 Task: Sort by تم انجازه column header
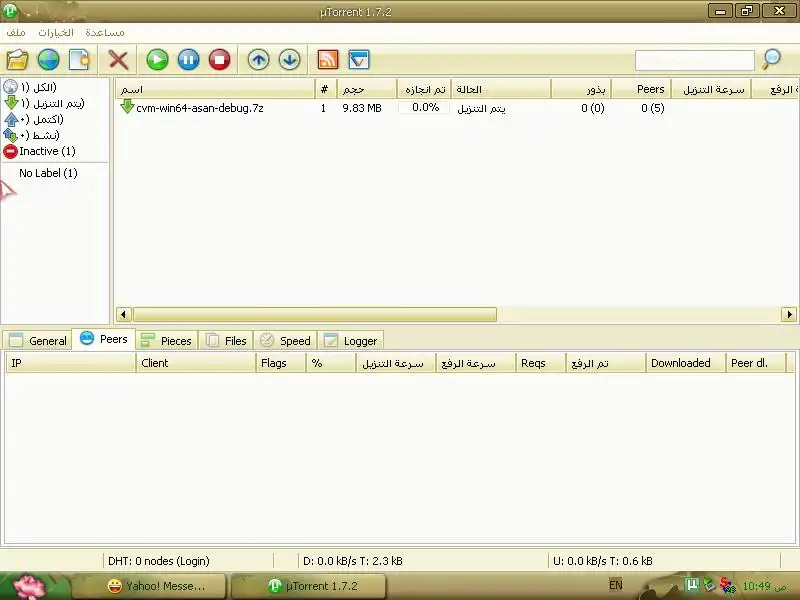coord(424,89)
